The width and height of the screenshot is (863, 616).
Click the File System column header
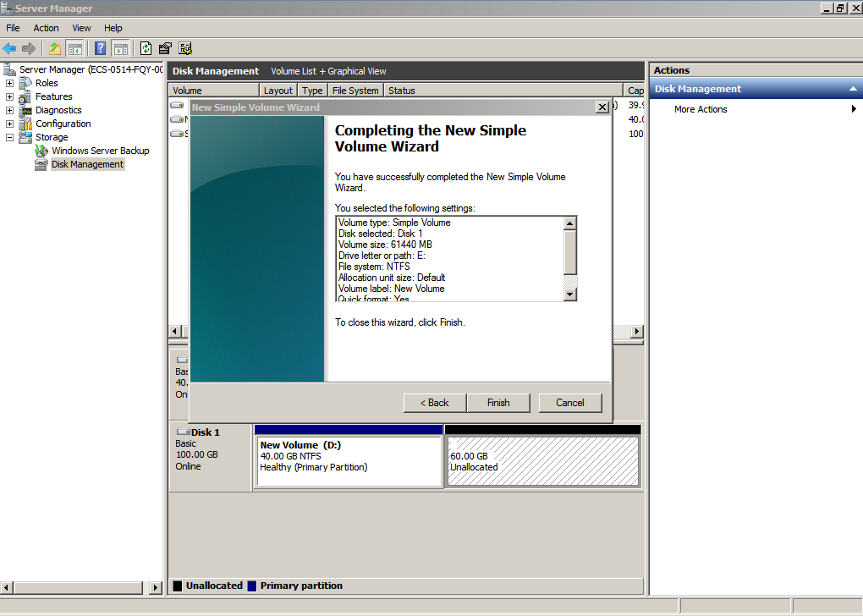click(355, 91)
